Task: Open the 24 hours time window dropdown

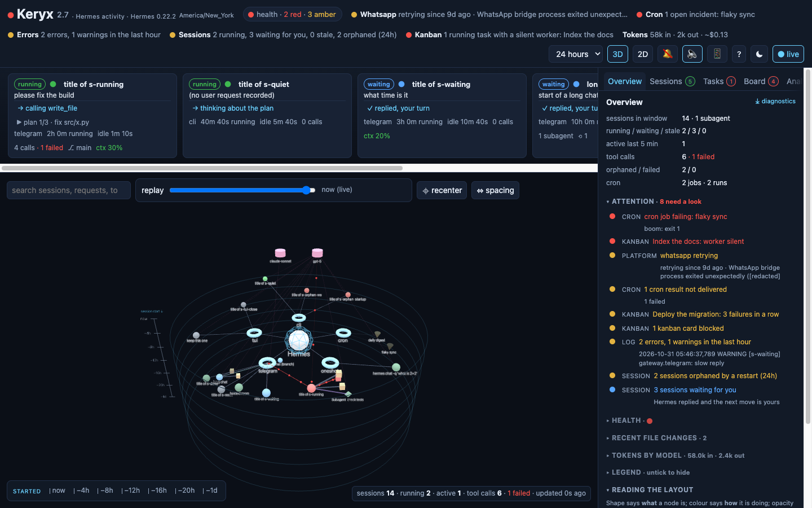Action: pos(576,54)
